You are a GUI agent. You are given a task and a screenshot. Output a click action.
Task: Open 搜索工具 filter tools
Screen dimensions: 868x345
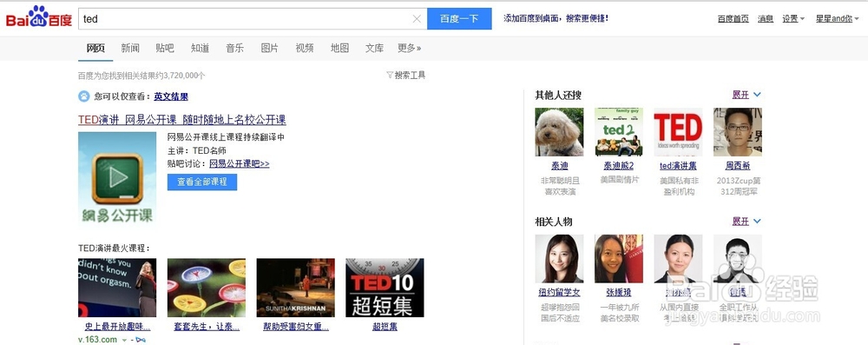click(x=405, y=76)
